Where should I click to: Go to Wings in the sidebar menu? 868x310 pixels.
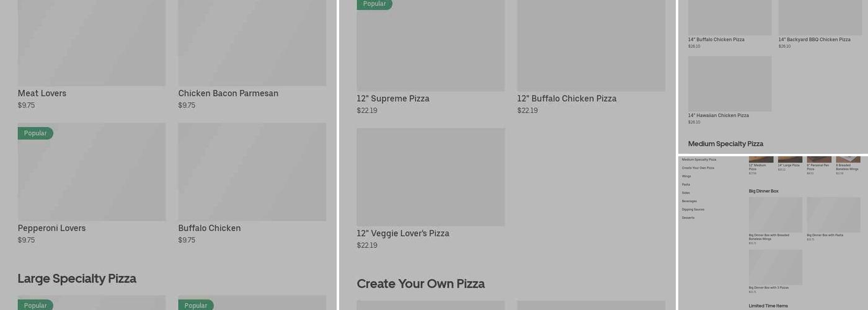686,176
